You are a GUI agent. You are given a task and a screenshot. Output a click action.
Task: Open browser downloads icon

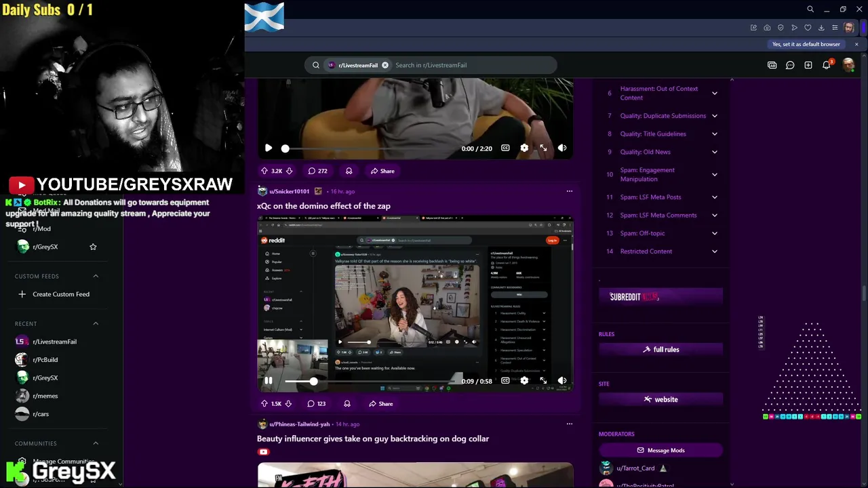tap(821, 28)
